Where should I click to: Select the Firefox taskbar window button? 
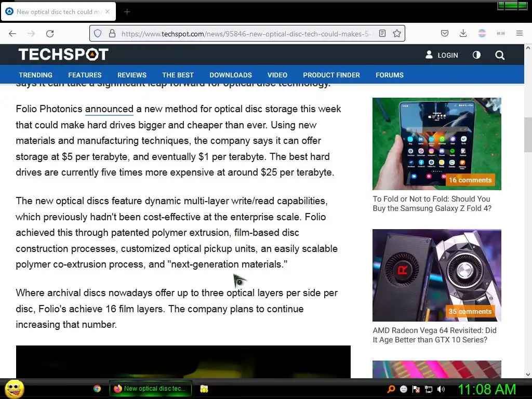click(151, 389)
